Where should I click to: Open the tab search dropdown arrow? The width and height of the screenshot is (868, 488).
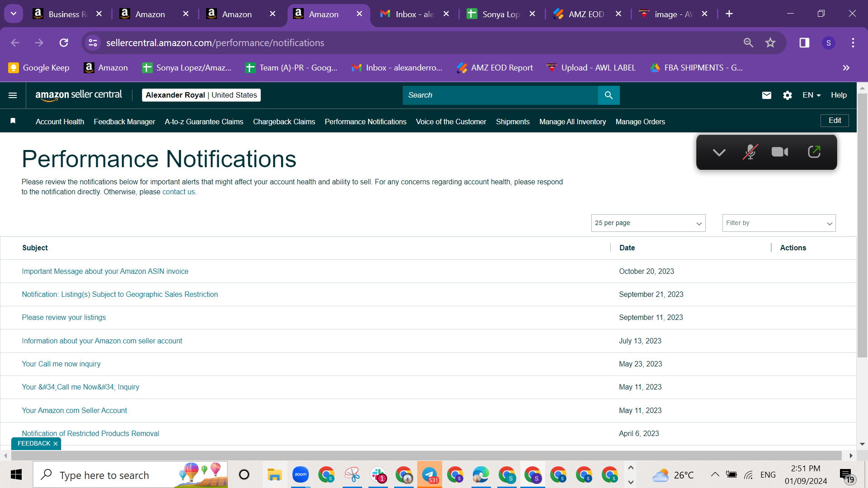(14, 14)
